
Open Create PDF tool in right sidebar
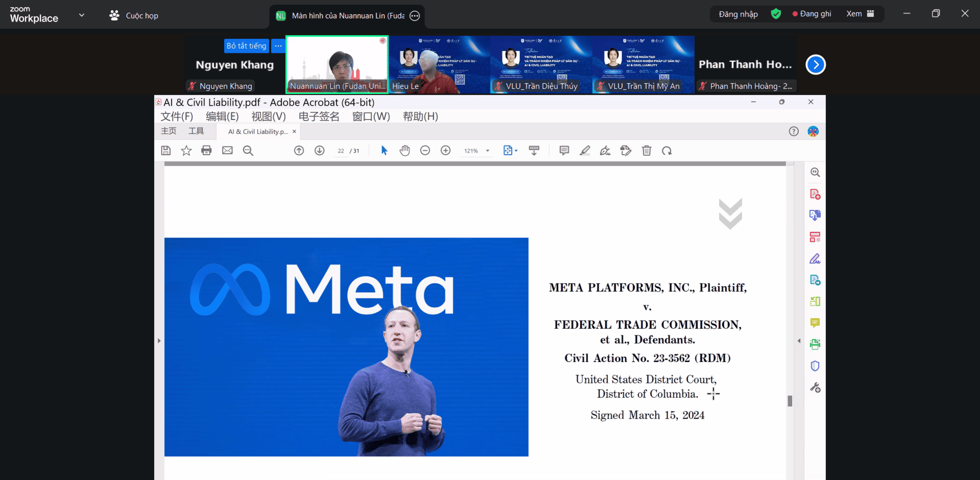point(815,194)
